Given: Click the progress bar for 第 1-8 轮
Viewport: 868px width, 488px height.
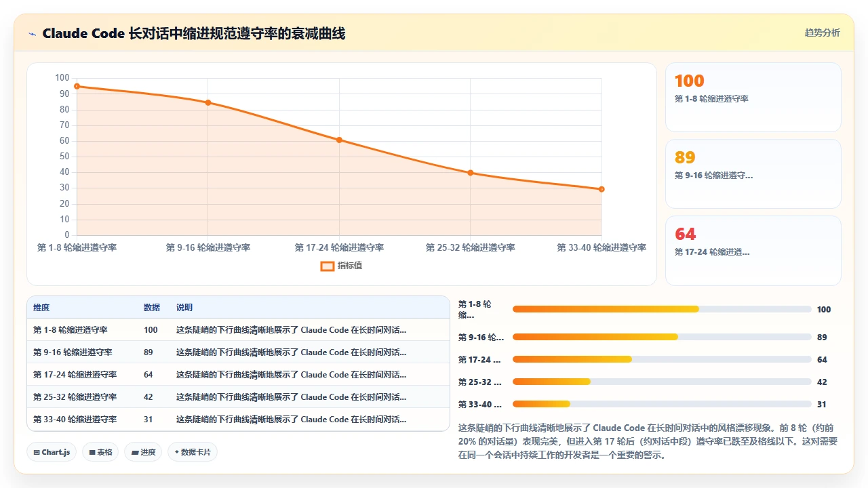Looking at the screenshot, I should (x=662, y=309).
